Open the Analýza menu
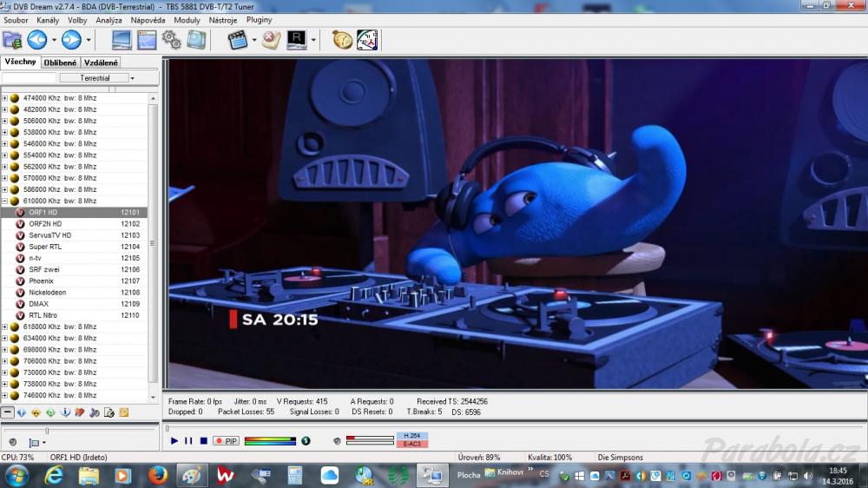The height and width of the screenshot is (488, 868). click(108, 20)
